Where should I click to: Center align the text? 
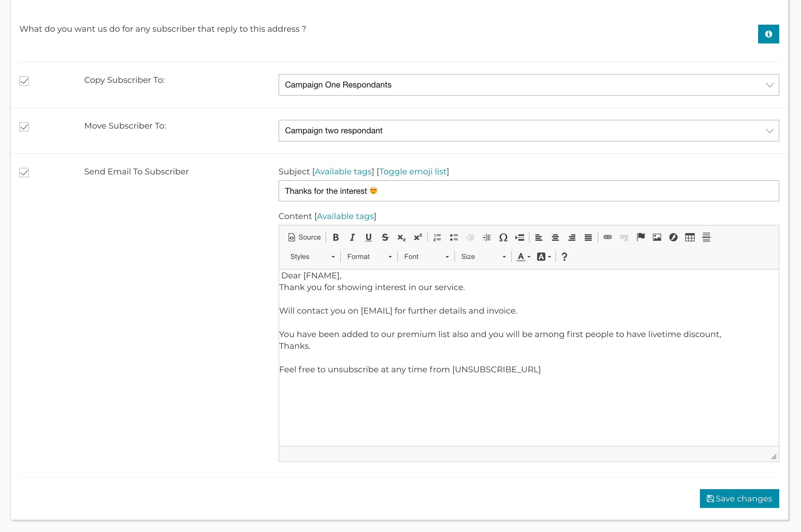[555, 237]
